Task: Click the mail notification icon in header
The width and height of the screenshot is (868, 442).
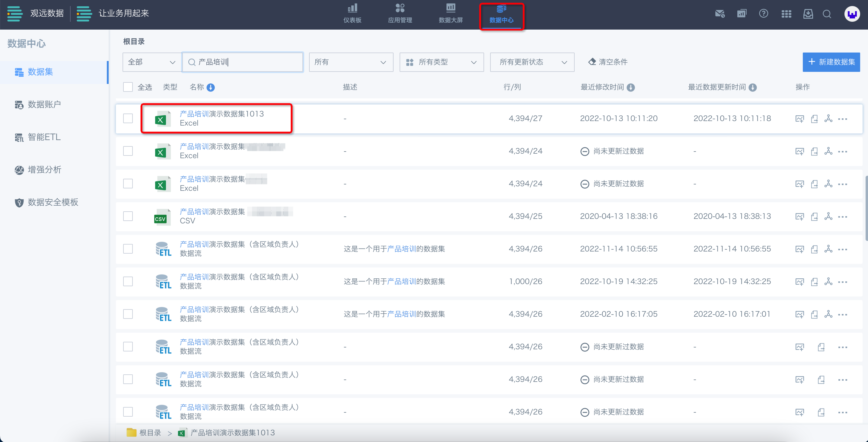Action: click(720, 14)
